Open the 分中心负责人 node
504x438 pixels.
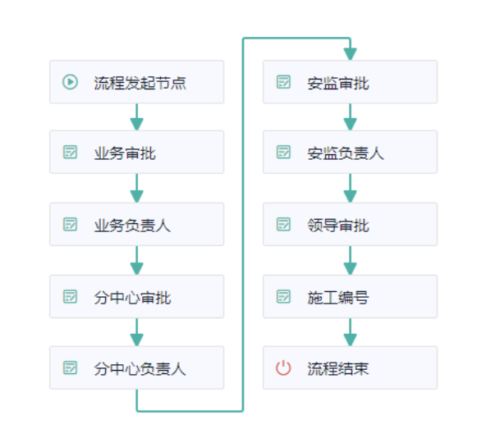pos(140,368)
